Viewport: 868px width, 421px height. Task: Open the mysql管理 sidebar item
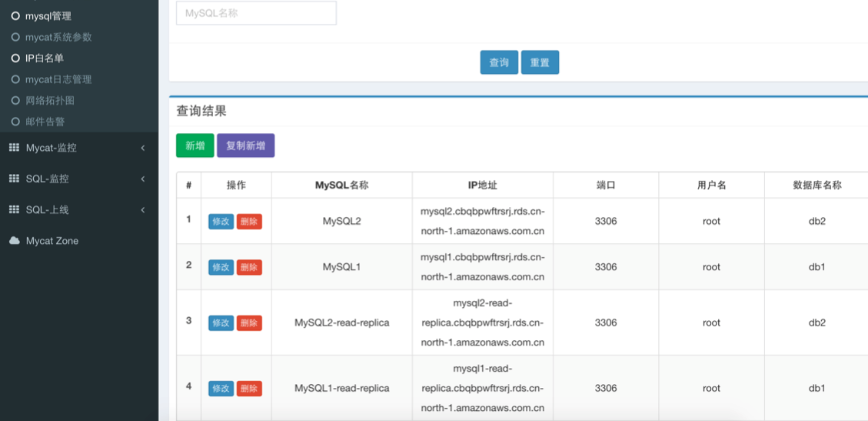pyautogui.click(x=79, y=16)
